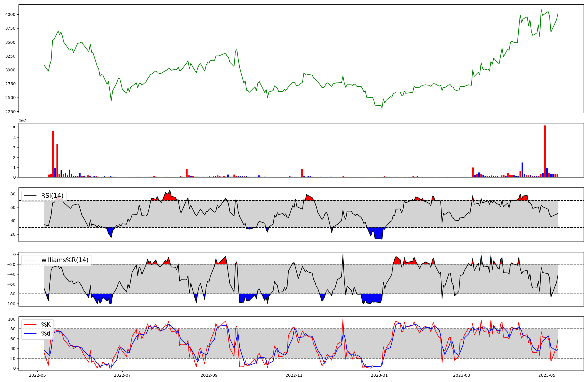The width and height of the screenshot is (588, 382).
Task: Click the tall blue volume bar near 2023-04
Action: [522, 170]
